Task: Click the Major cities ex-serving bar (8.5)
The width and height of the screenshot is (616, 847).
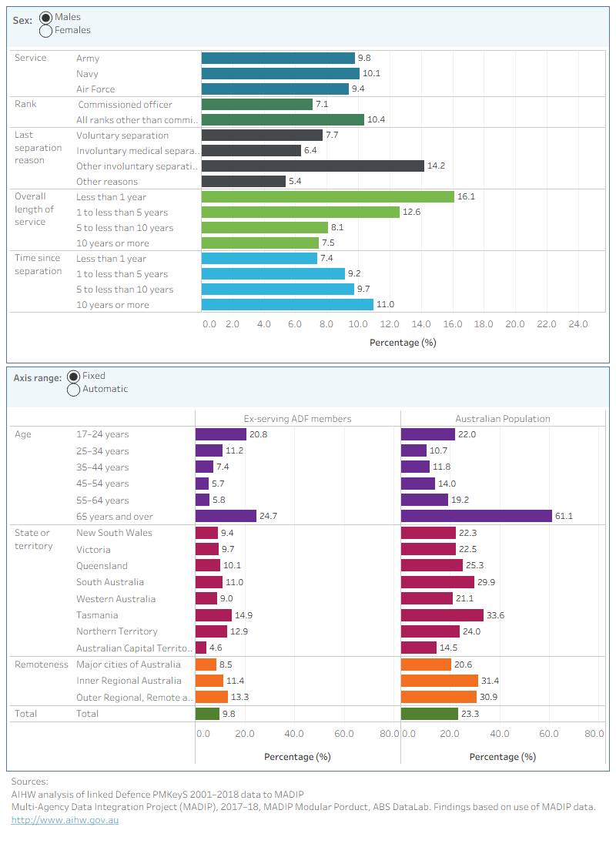Action: coord(206,665)
